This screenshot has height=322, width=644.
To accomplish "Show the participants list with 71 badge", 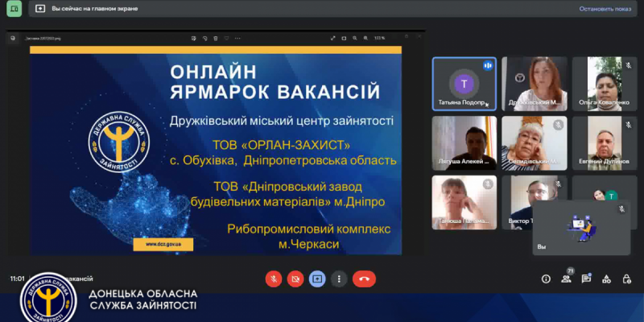I will (567, 279).
